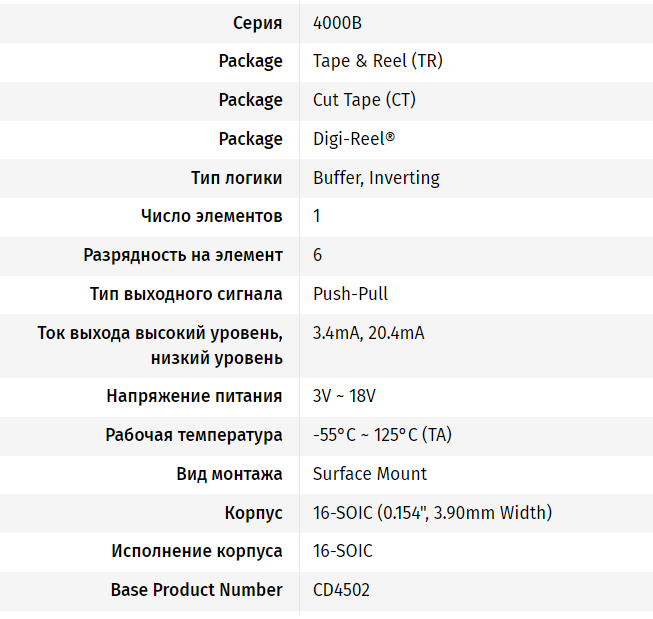Select the Тип выходного сигнала label
Viewport: 653px width, 619px height.
pyautogui.click(x=186, y=294)
